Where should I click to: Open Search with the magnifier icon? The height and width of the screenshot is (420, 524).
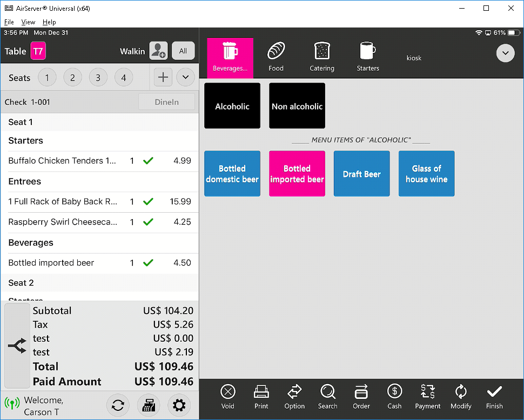coord(327,392)
